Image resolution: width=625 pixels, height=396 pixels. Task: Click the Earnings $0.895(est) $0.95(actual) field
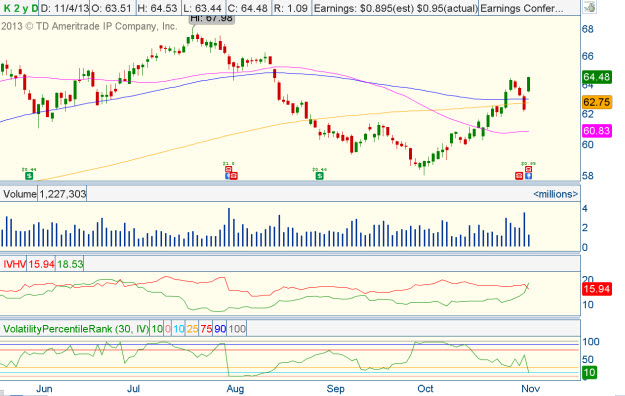tap(395, 8)
